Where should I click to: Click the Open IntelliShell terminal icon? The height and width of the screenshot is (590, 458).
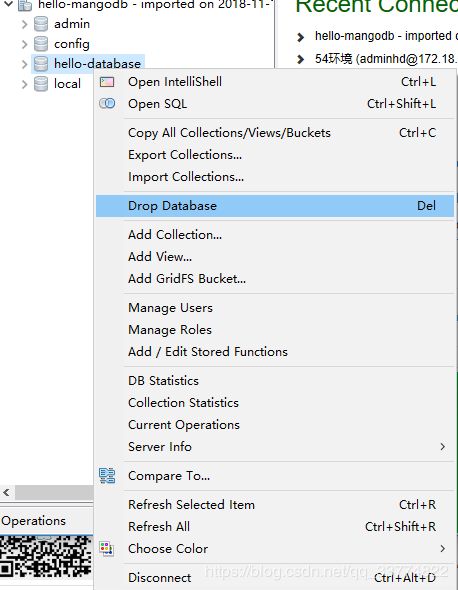click(x=107, y=82)
